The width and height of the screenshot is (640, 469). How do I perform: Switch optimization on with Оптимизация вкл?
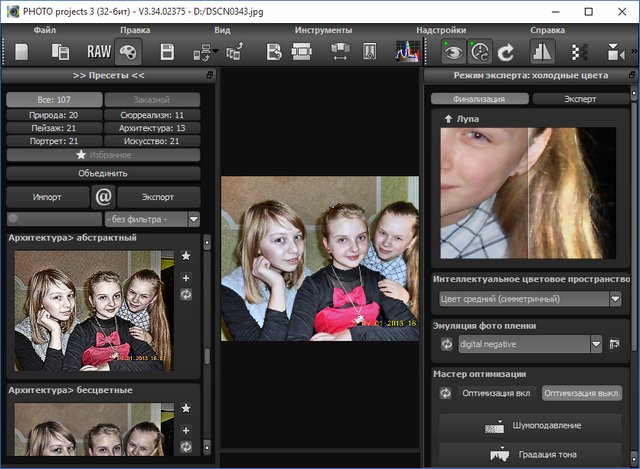tap(497, 393)
